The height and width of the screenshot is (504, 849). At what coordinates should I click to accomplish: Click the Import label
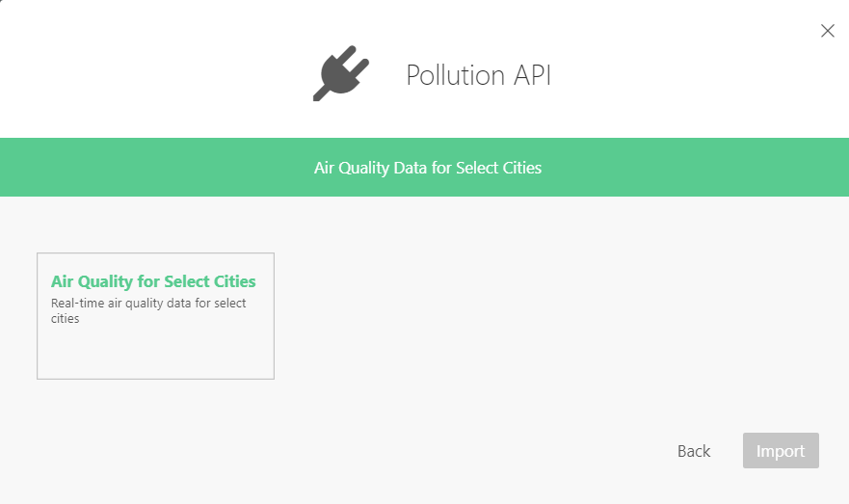click(781, 451)
